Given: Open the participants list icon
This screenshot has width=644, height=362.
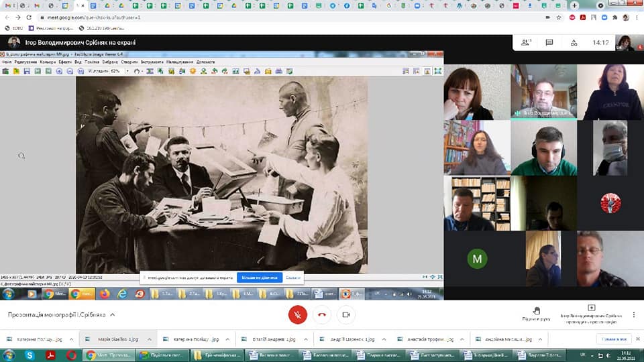Looking at the screenshot, I should (x=525, y=42).
